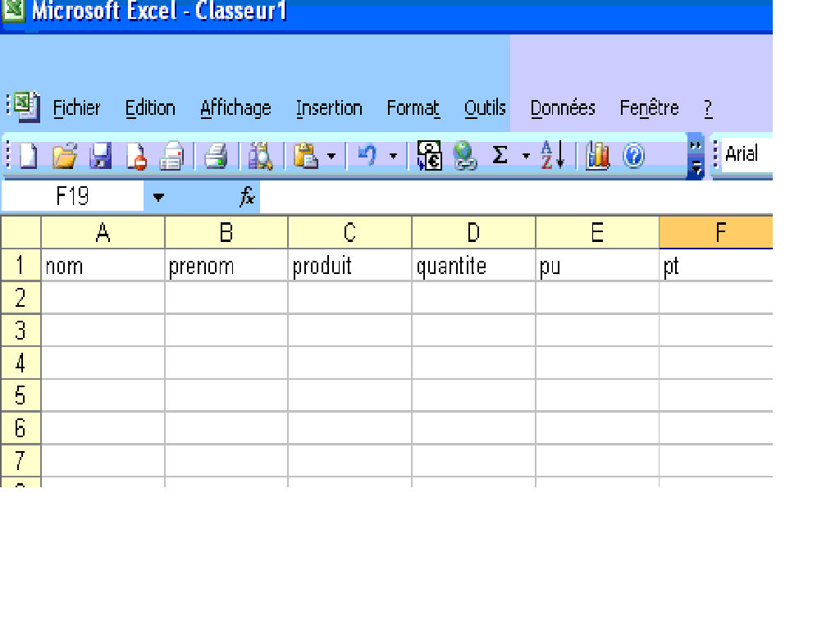The image size is (840, 630).
Task: Open the Fenêtre menu
Action: (650, 108)
